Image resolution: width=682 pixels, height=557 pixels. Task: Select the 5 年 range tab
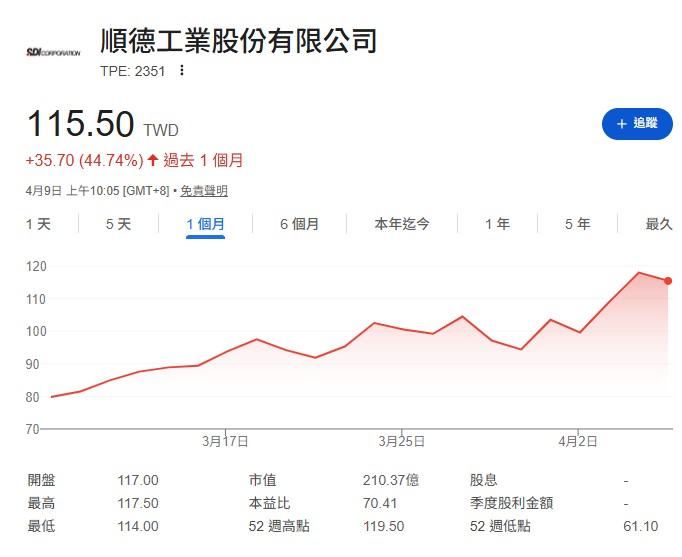pos(578,224)
